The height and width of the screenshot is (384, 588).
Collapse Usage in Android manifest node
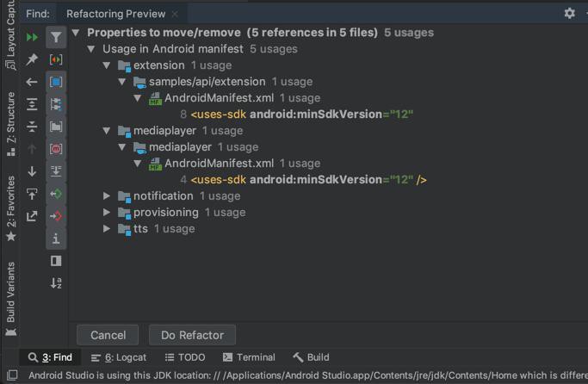pos(90,49)
